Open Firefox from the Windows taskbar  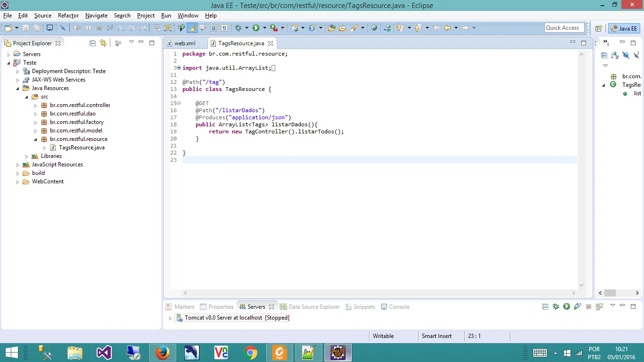pyautogui.click(x=162, y=353)
